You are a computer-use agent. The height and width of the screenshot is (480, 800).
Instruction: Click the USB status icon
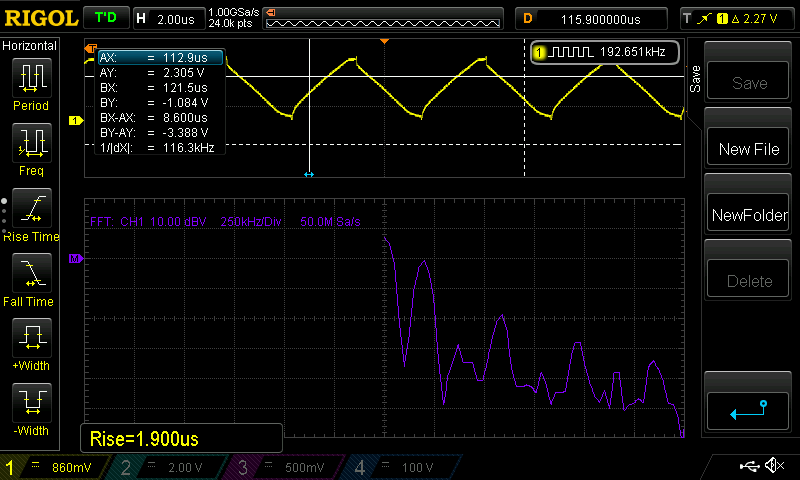[x=750, y=466]
